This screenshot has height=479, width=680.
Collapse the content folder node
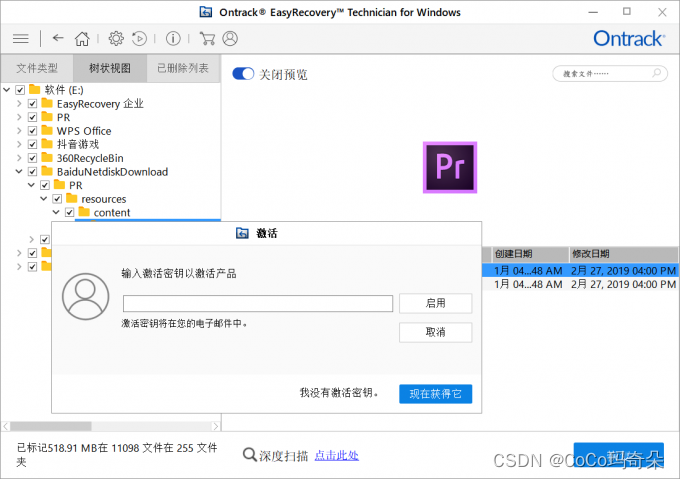(56, 212)
